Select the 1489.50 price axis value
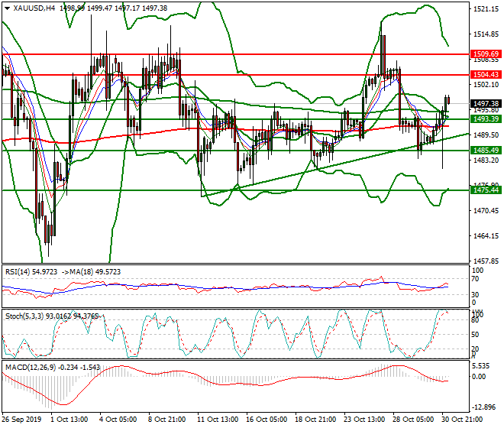This screenshot has width=504, height=428. (486, 135)
